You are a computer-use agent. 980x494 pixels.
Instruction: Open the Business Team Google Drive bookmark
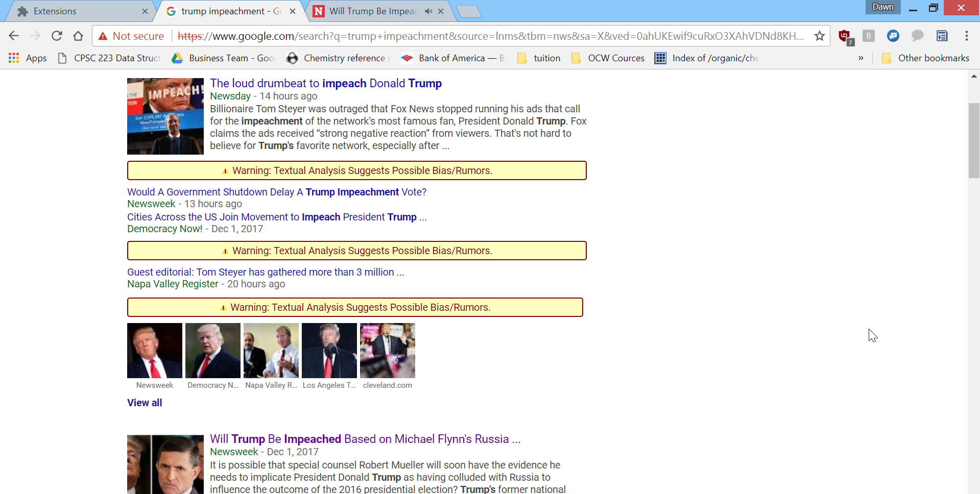224,58
